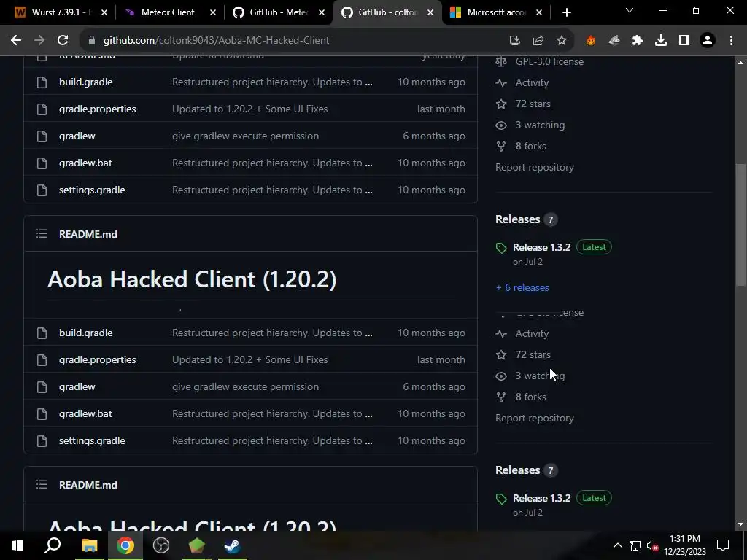Open the upper build.gradle file

pos(86,82)
